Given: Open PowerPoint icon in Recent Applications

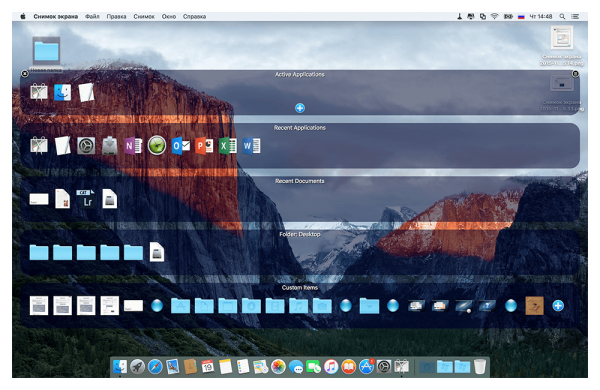Looking at the screenshot, I should tap(204, 146).
